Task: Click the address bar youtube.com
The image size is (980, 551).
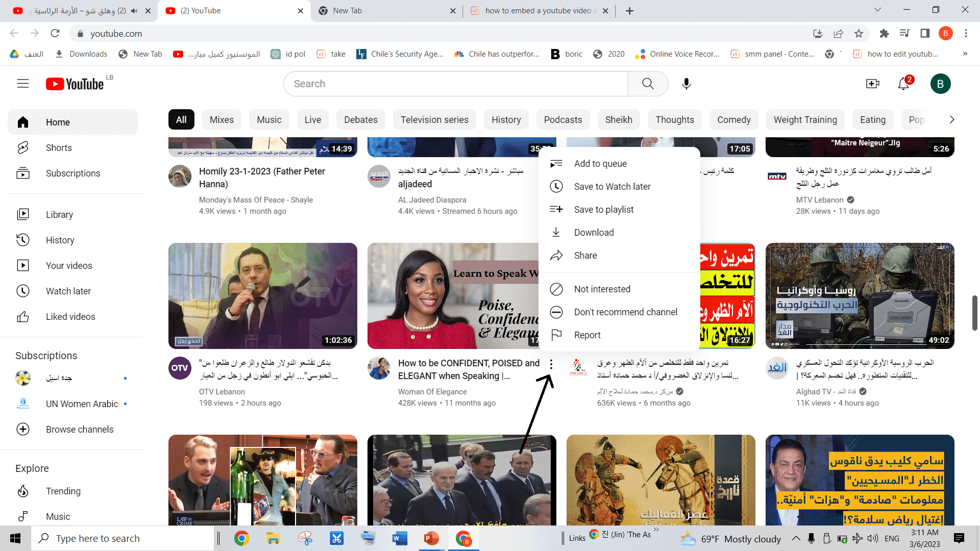Action: pos(116,34)
